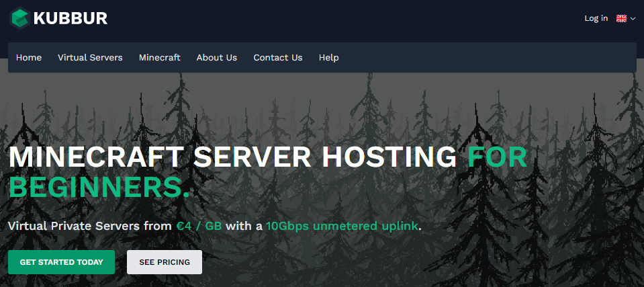Click the SEE PRICING button
Screen dimensions: 644x287
[x=165, y=262]
